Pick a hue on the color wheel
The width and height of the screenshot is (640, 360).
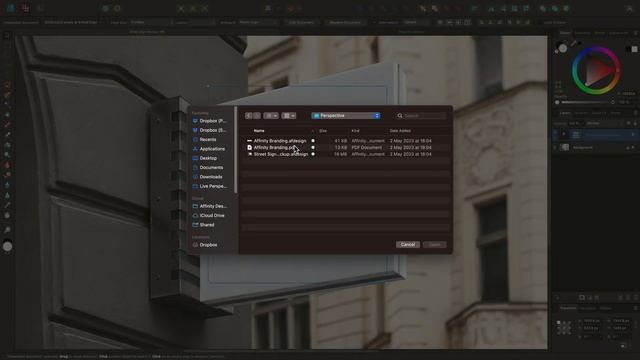596,71
